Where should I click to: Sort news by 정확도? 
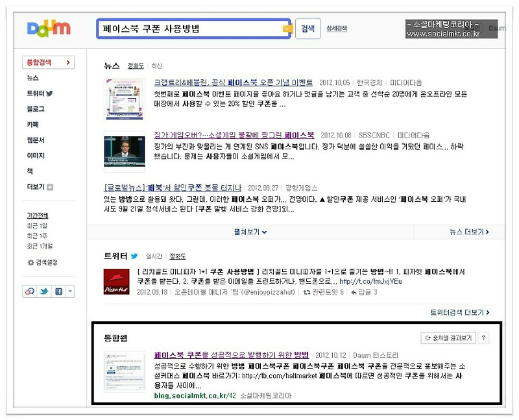(x=136, y=66)
